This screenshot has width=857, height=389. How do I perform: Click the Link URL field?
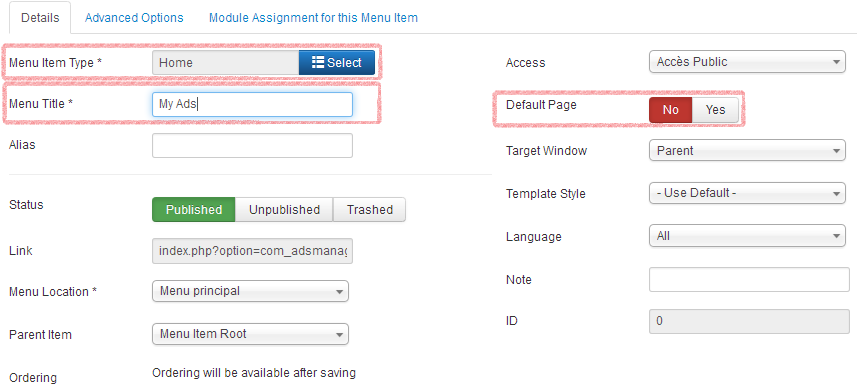(x=252, y=251)
